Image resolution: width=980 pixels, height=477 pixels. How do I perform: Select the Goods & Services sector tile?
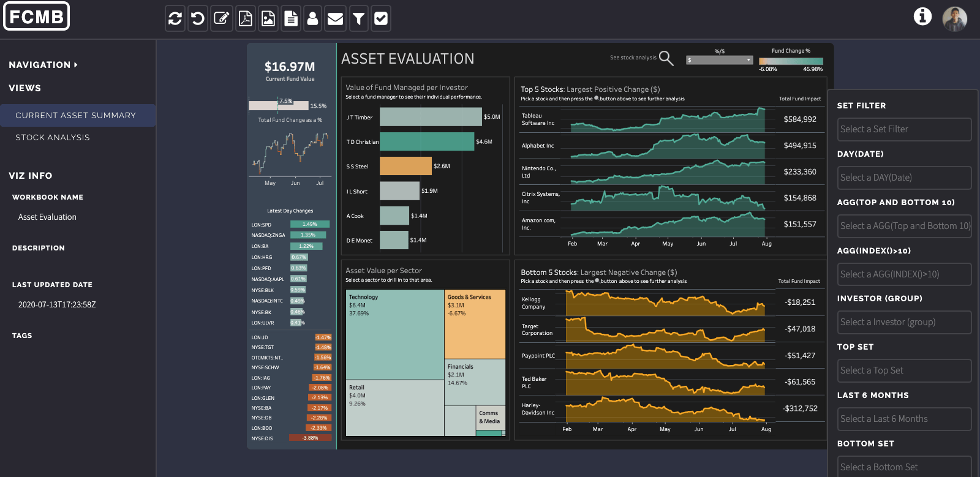475,324
